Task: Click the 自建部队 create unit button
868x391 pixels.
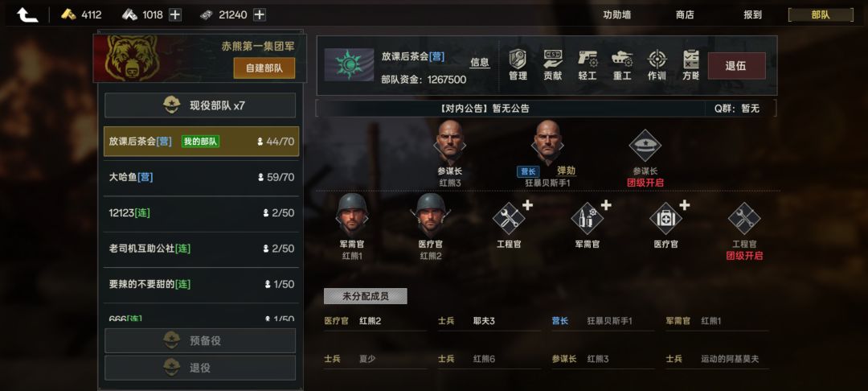Action: point(264,68)
